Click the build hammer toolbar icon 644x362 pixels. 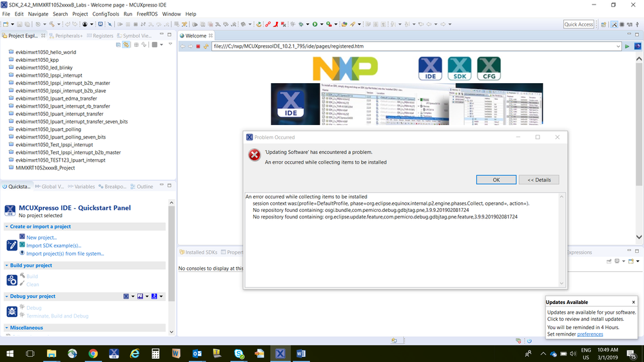pyautogui.click(x=52, y=24)
